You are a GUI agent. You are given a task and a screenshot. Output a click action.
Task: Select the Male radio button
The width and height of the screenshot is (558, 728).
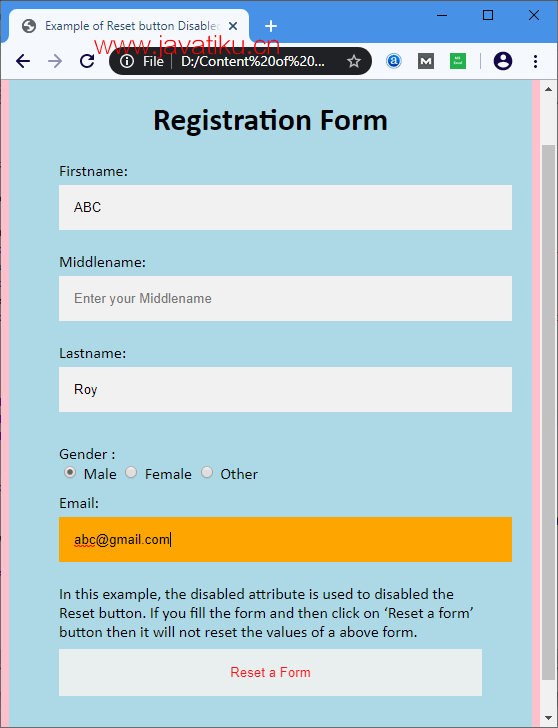click(x=70, y=473)
